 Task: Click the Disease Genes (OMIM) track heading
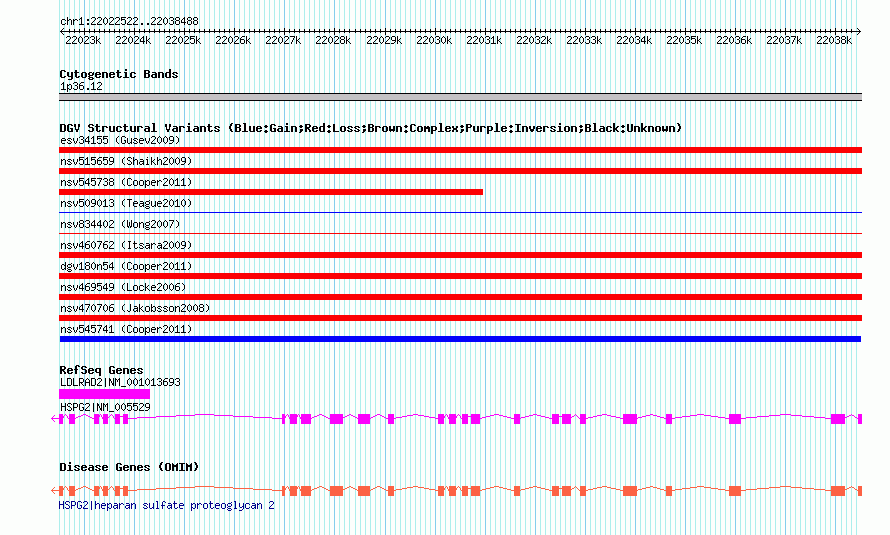(129, 467)
